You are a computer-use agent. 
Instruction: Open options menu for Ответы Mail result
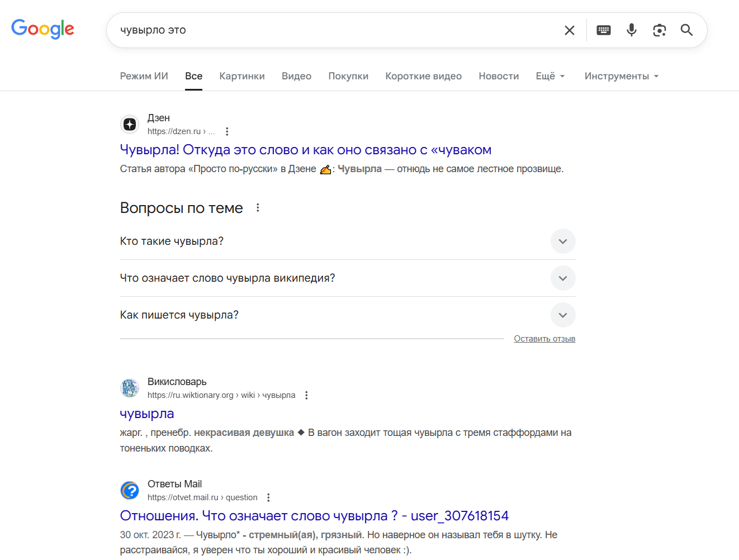click(268, 497)
